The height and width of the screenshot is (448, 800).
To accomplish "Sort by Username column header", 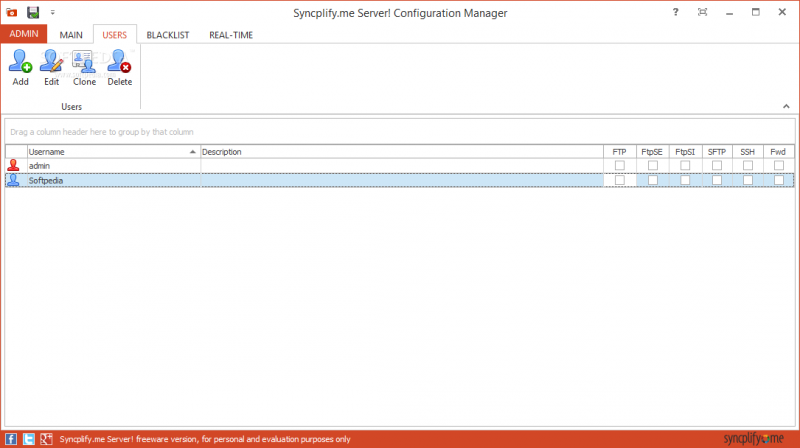I will pos(110,151).
